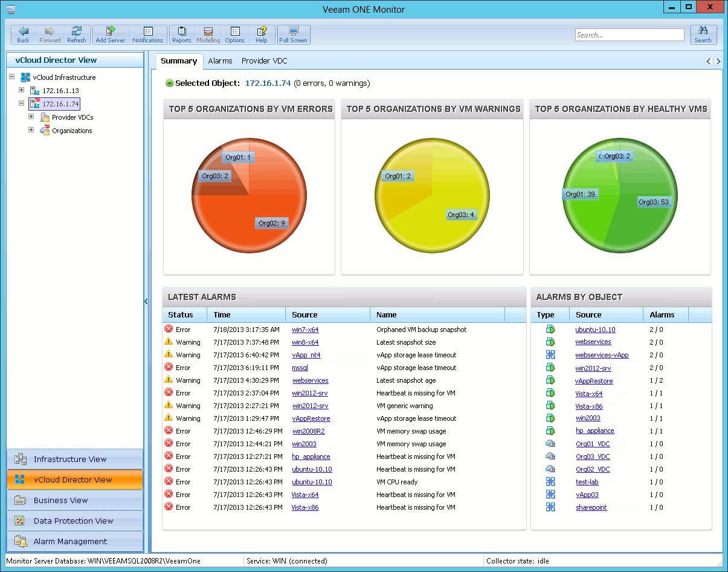Open the Data Protection View pane
This screenshot has width=728, height=572.
pyautogui.click(x=74, y=521)
